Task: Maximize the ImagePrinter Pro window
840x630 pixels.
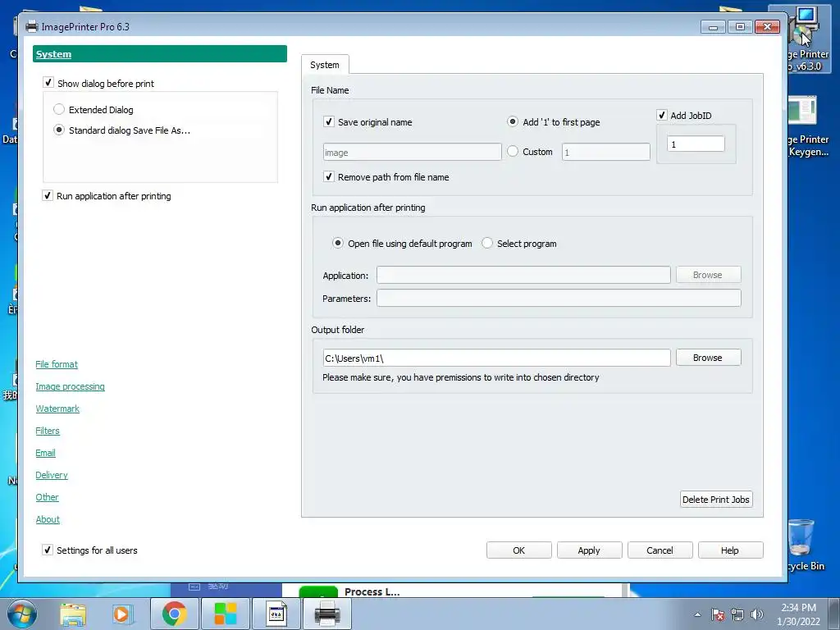Action: (x=741, y=26)
